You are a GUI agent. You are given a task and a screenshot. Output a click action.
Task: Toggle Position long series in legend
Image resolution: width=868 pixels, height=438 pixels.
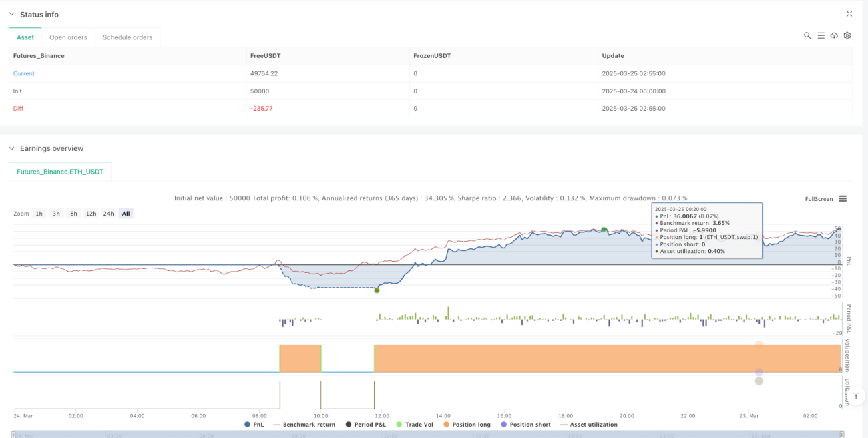click(x=466, y=425)
